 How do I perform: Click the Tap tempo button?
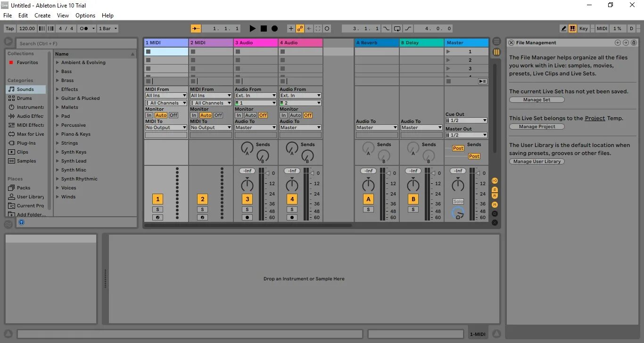click(9, 29)
